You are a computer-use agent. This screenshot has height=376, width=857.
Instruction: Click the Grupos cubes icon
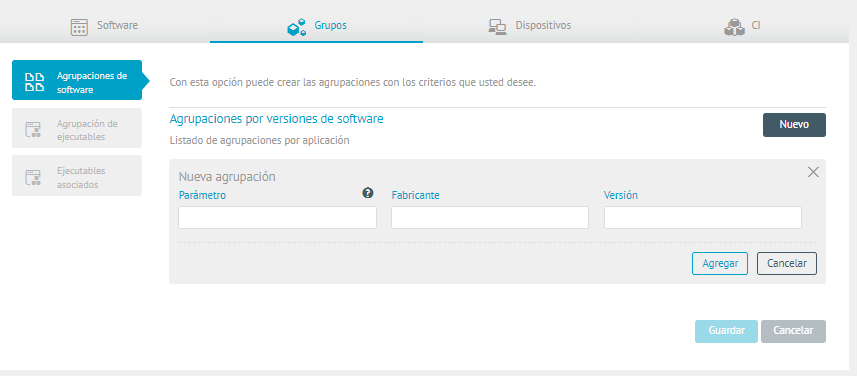coord(296,27)
